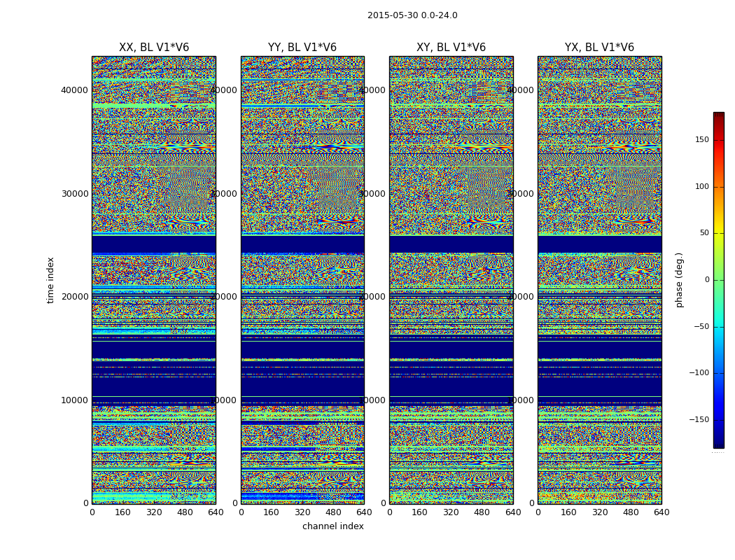Select the 'YY, BL V1*V6' subplot title

[302, 48]
